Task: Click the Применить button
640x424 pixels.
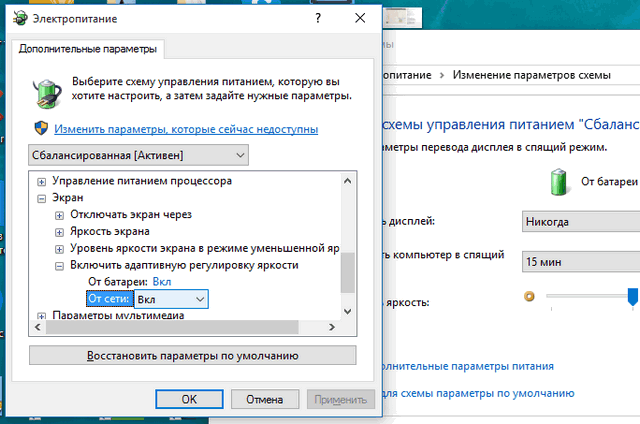Action: (340, 399)
